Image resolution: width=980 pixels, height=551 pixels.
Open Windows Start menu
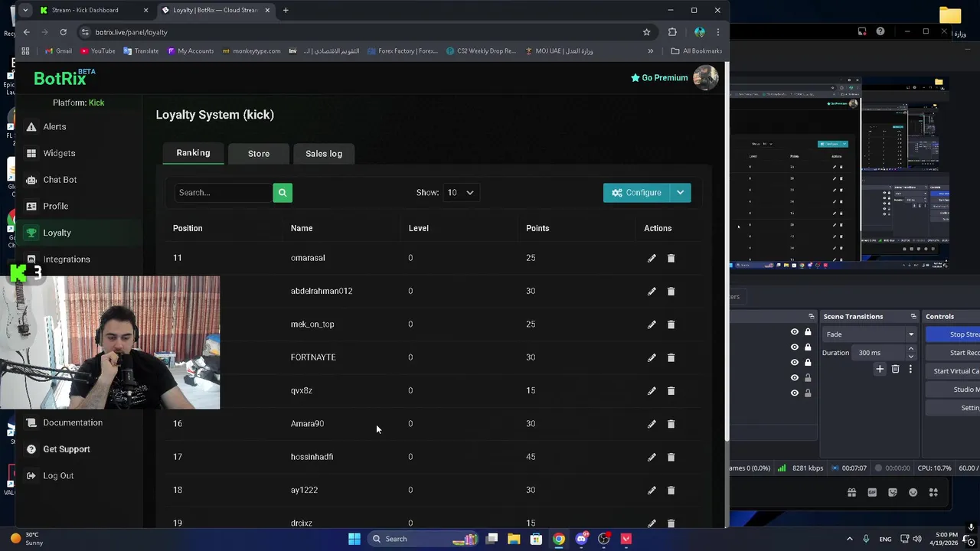354,539
